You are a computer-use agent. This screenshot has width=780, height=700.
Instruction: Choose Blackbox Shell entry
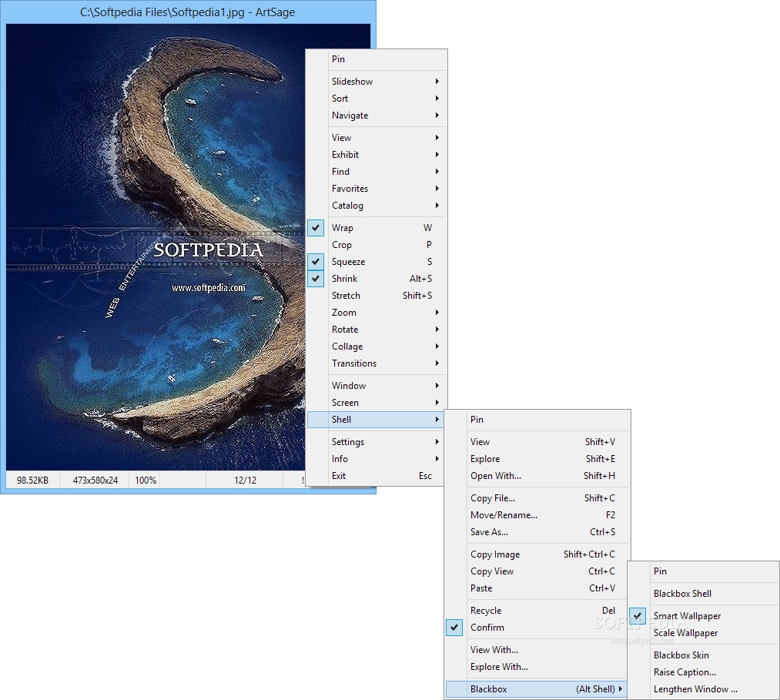(x=703, y=594)
